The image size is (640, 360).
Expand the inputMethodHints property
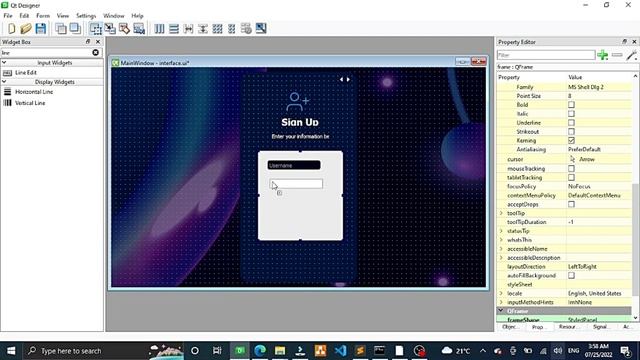pos(501,302)
